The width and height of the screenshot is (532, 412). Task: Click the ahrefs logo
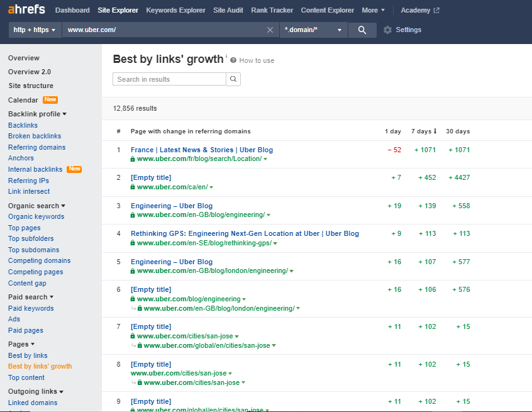click(x=25, y=9)
